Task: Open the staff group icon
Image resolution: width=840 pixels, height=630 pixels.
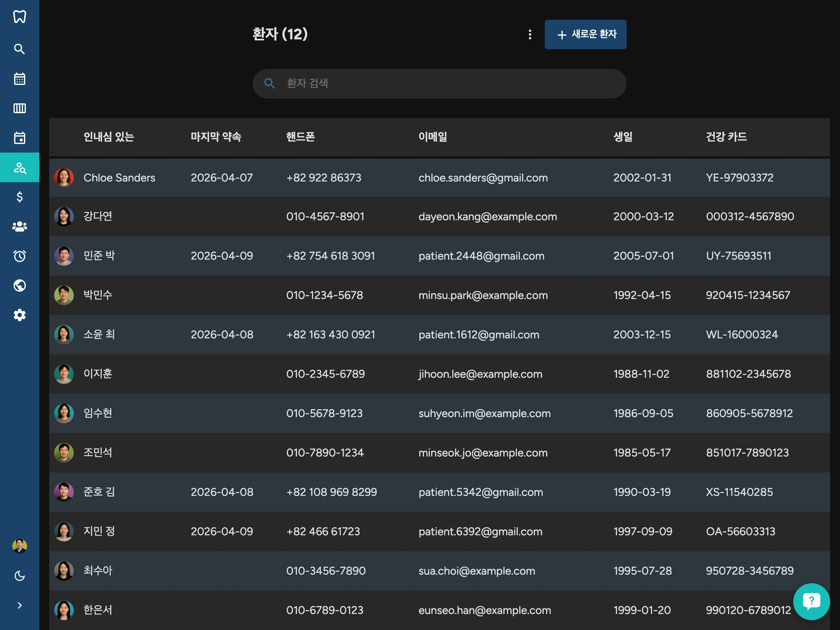Action: 19,226
